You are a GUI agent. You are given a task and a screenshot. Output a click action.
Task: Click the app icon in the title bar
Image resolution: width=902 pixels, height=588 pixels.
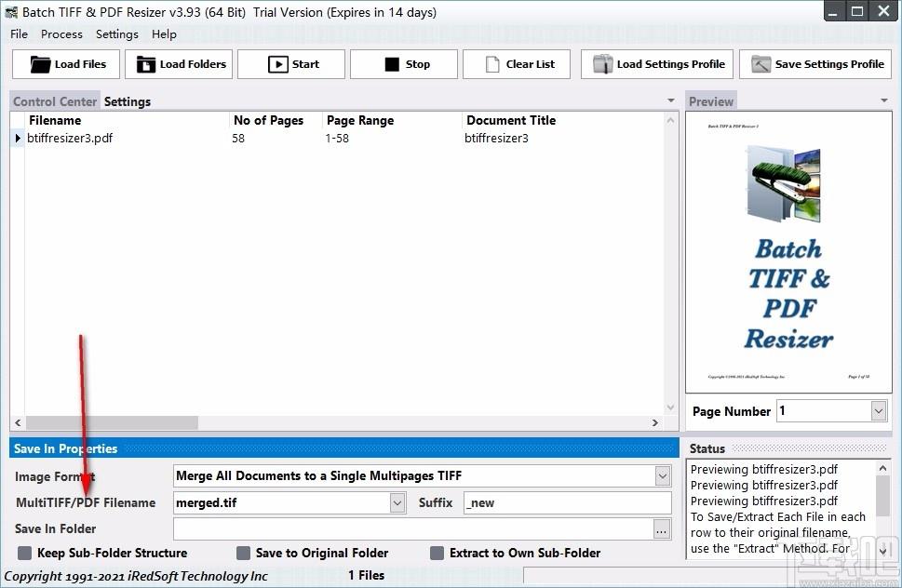[x=11, y=12]
